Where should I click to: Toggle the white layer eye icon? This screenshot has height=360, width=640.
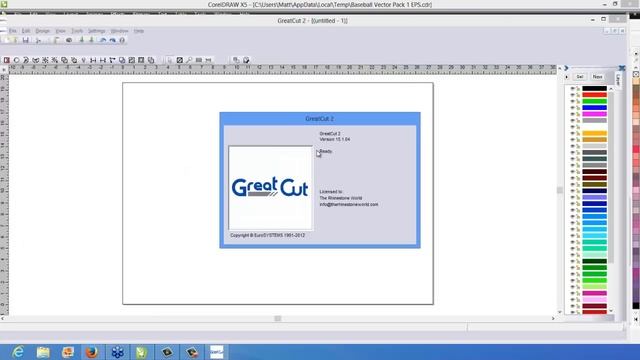[x=572, y=127]
